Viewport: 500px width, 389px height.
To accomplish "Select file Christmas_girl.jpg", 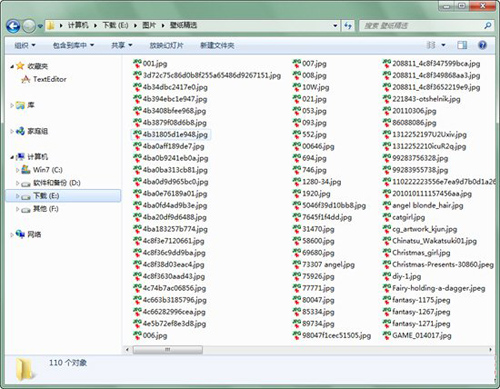I will [x=421, y=253].
